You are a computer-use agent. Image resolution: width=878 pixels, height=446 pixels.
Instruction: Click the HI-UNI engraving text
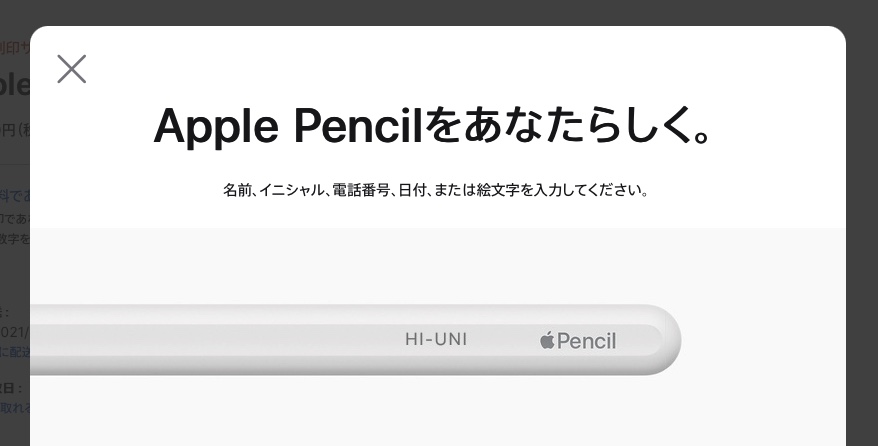[x=435, y=340]
